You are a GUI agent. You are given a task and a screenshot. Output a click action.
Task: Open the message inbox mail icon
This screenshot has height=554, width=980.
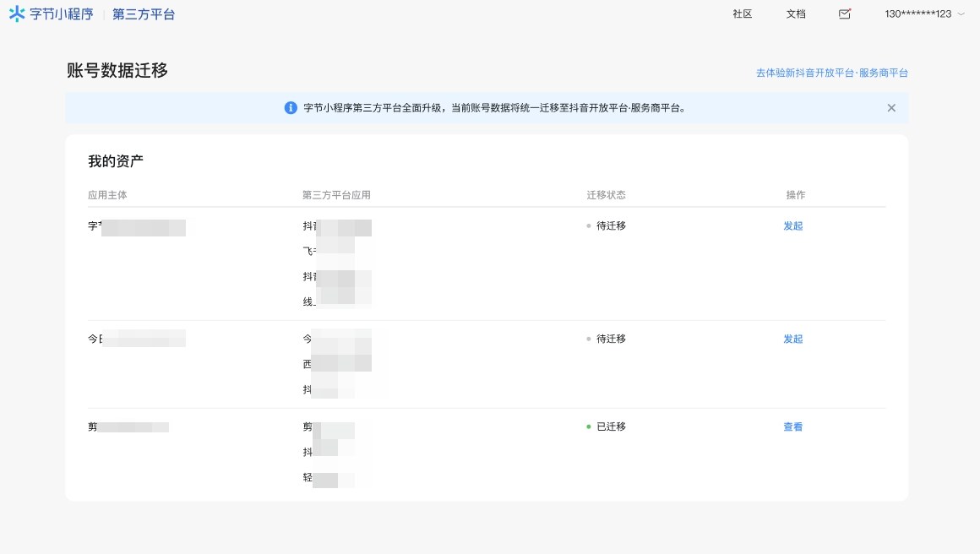click(845, 14)
